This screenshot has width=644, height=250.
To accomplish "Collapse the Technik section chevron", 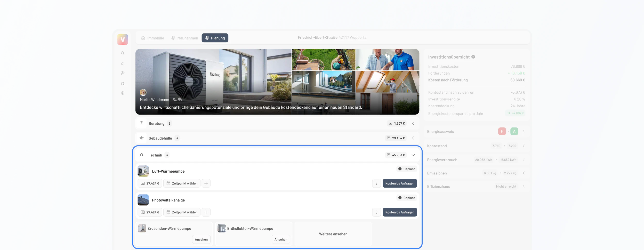I will (413, 155).
